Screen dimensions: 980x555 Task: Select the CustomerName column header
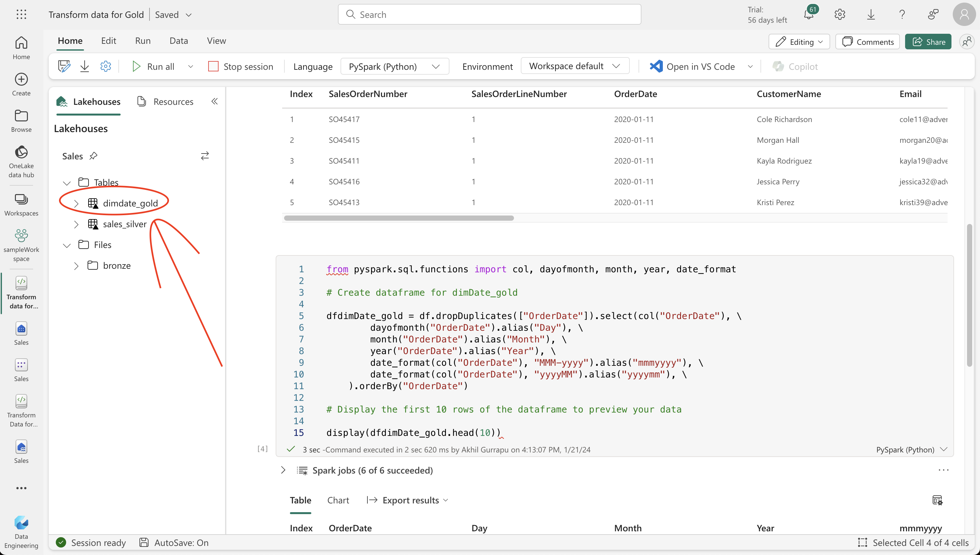[x=788, y=94]
